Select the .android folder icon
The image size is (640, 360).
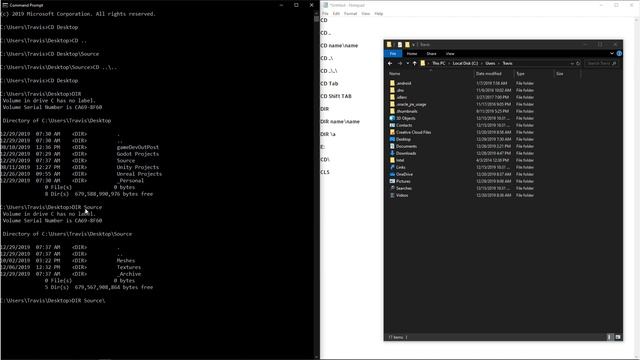pos(392,83)
